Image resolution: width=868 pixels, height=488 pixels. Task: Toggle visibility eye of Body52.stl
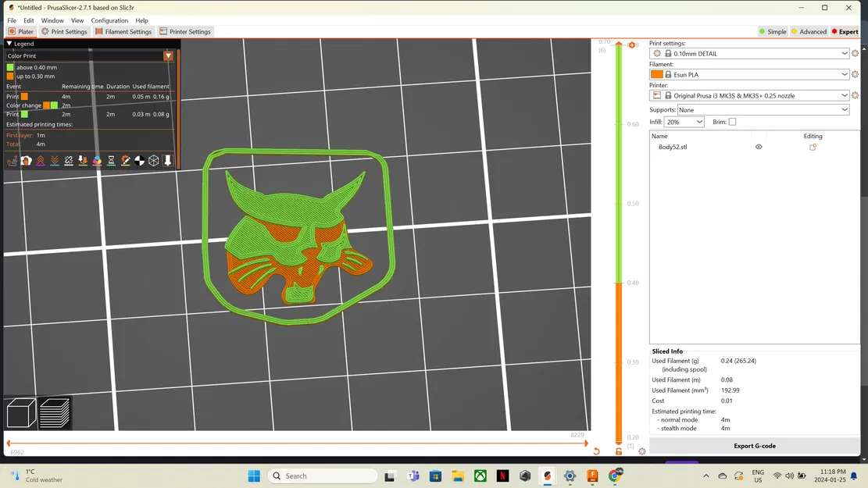point(759,147)
